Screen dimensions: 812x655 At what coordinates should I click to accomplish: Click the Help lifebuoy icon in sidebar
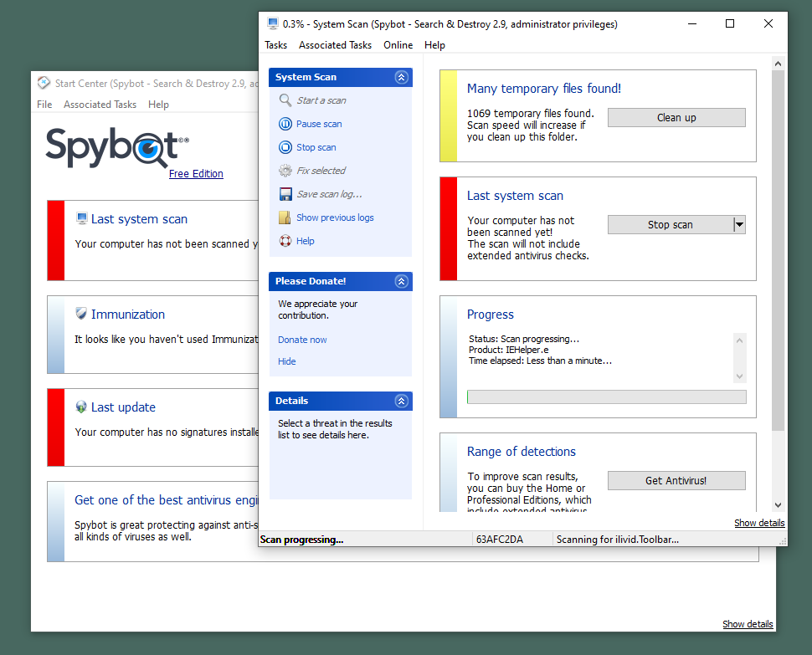point(285,241)
